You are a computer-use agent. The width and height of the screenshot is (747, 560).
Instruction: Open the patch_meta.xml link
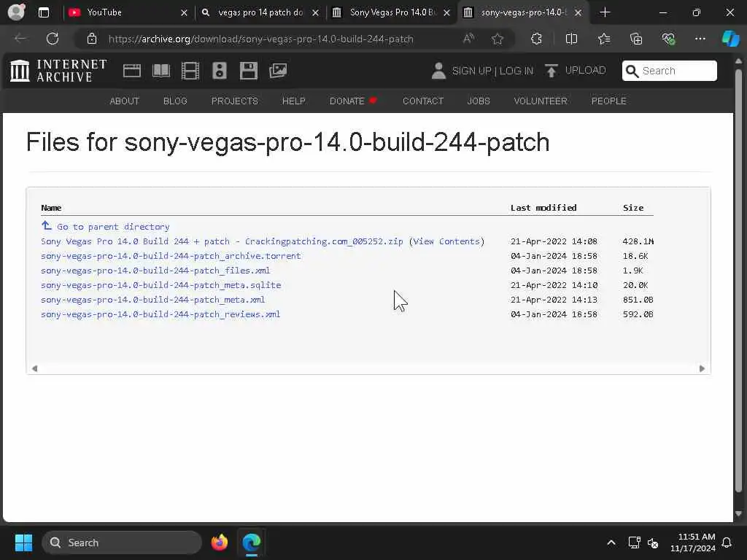pyautogui.click(x=153, y=300)
